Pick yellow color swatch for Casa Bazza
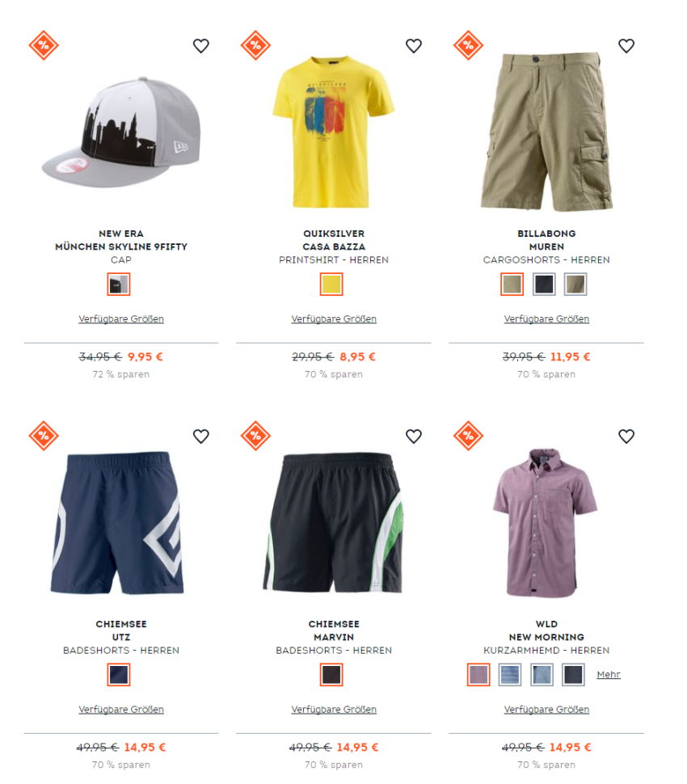 pyautogui.click(x=331, y=285)
